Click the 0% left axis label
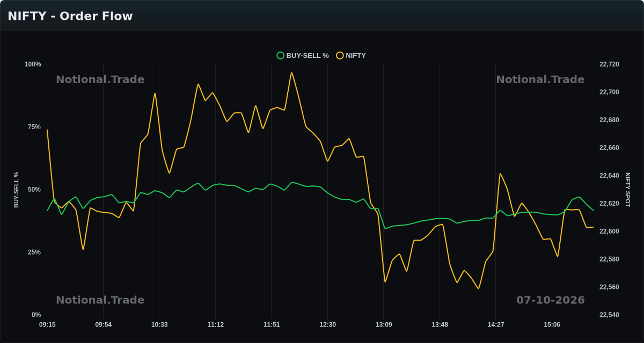The height and width of the screenshot is (343, 644). (36, 315)
